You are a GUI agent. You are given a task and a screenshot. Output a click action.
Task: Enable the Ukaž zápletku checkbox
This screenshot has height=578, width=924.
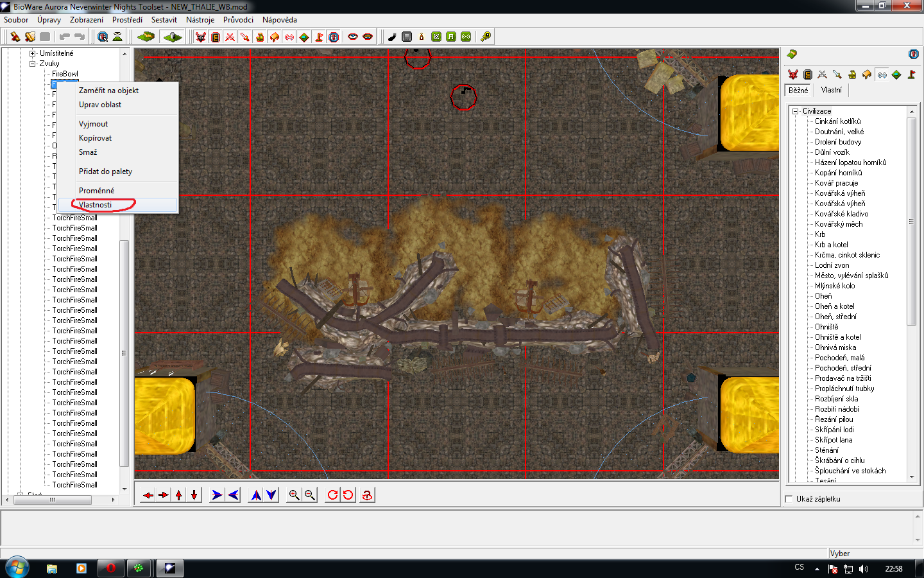(x=789, y=499)
